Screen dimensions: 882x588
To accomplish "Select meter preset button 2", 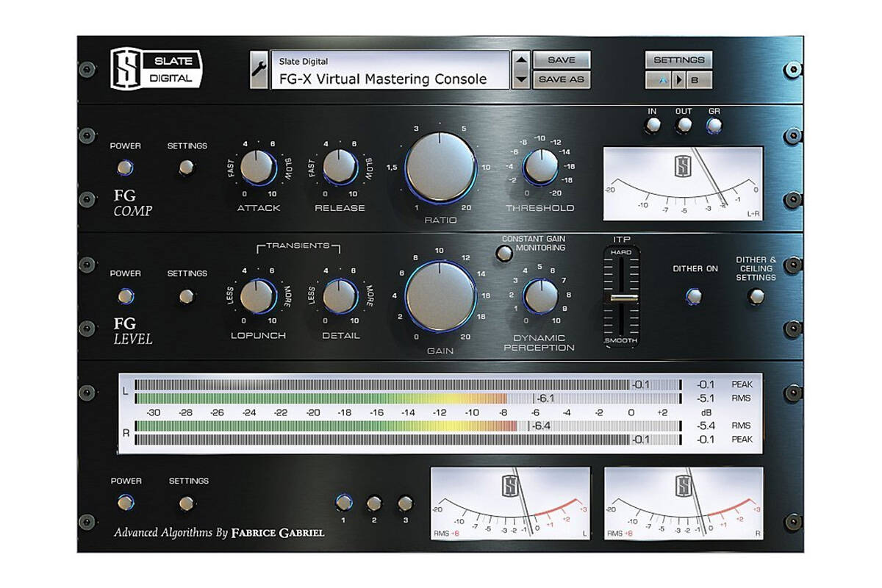I will pyautogui.click(x=374, y=503).
